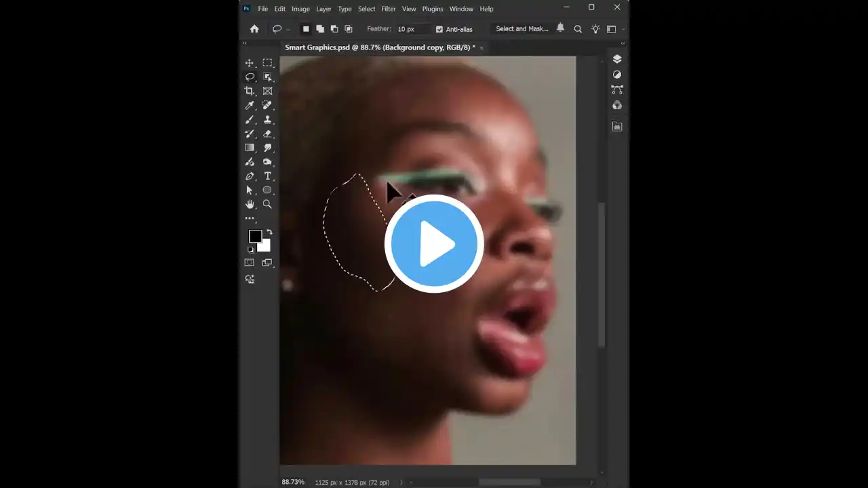Open the Discover lightbulb panel

click(595, 29)
